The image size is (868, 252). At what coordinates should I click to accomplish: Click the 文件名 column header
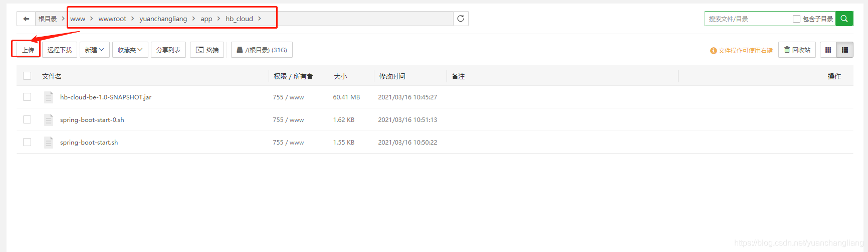click(52, 76)
